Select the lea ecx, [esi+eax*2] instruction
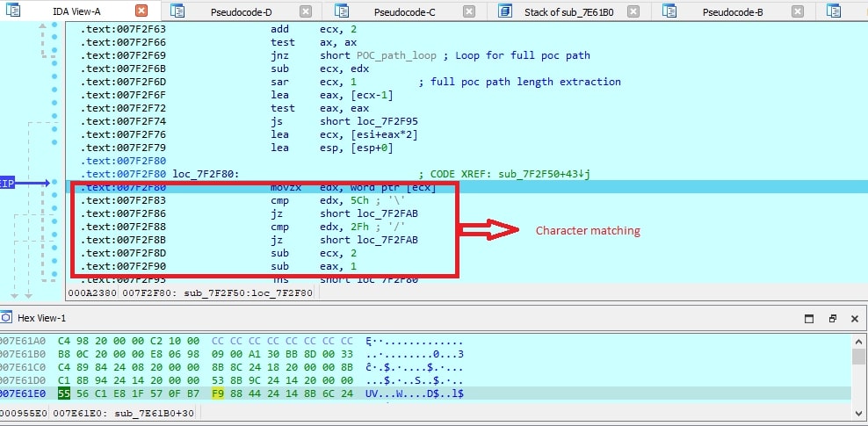The image size is (868, 426). click(x=344, y=134)
